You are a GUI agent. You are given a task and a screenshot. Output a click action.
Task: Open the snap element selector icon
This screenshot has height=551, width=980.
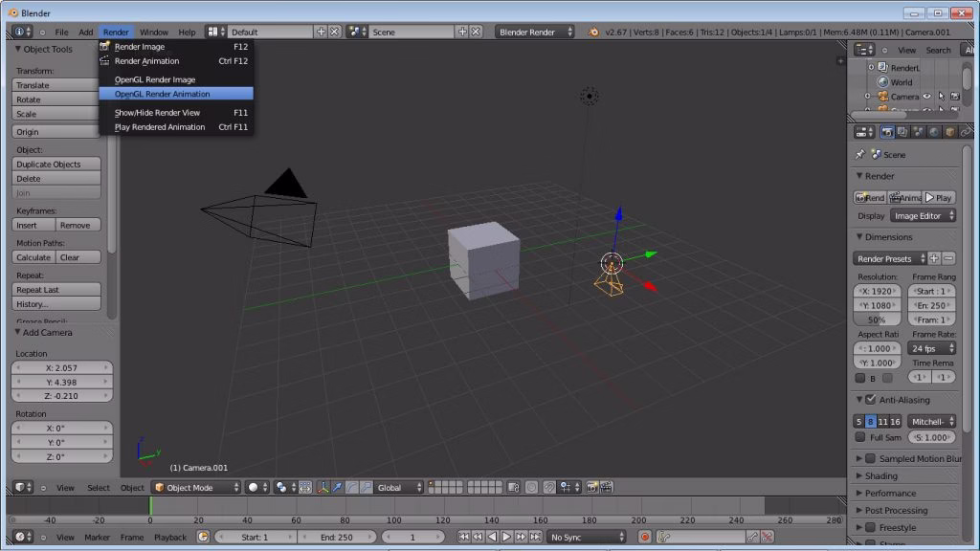568,487
